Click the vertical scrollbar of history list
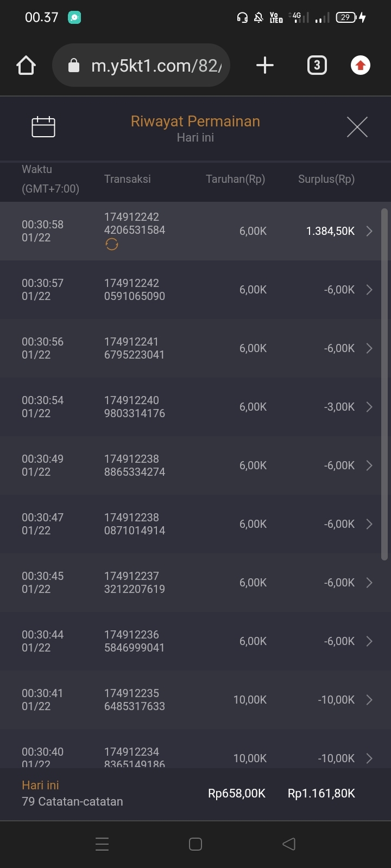The image size is (391, 868). [x=384, y=384]
